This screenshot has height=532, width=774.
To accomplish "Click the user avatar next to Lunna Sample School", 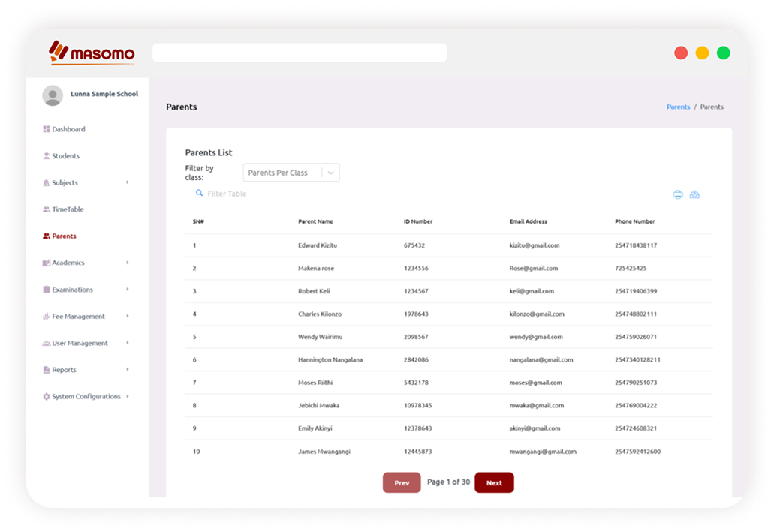I will point(53,95).
